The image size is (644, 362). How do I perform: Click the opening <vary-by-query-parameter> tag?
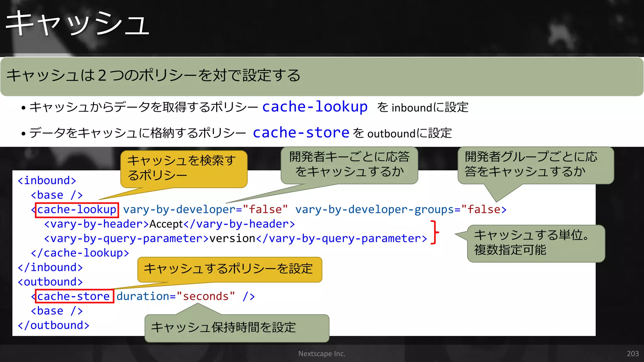126,239
